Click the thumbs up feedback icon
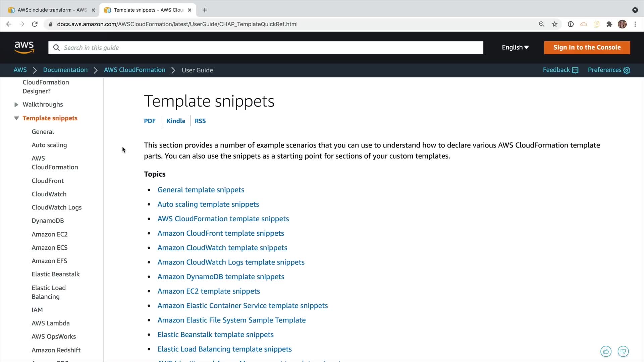 (x=606, y=351)
